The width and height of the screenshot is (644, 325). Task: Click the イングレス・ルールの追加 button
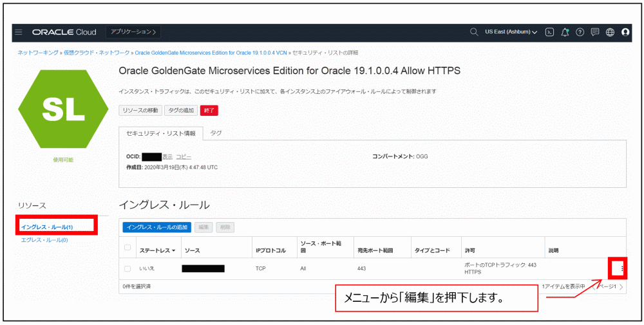point(157,227)
